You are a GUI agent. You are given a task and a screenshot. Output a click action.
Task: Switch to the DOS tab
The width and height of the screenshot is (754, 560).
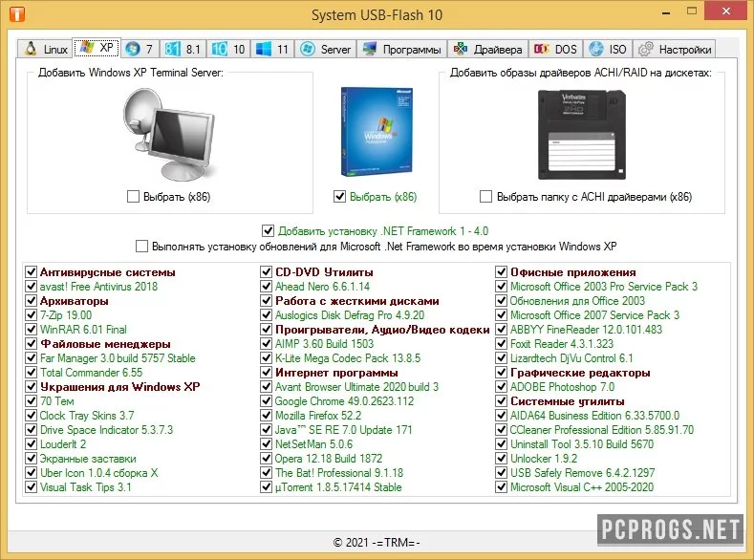[x=556, y=49]
